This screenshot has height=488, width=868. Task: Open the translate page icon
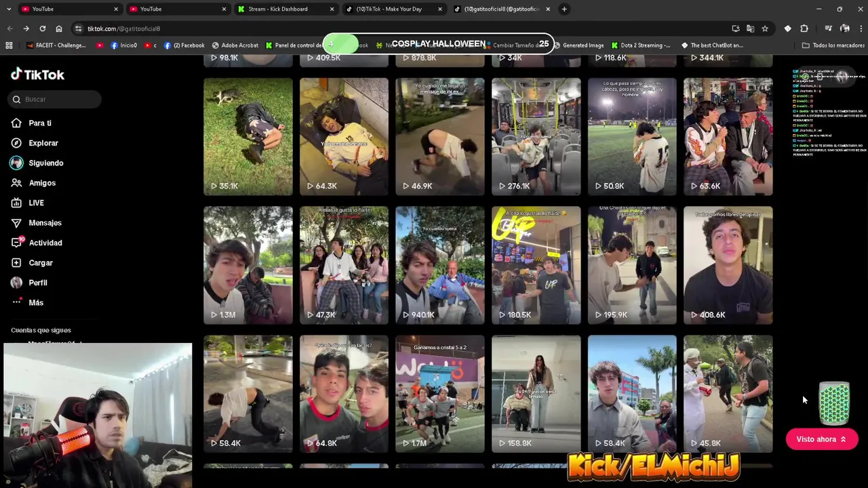coord(750,28)
